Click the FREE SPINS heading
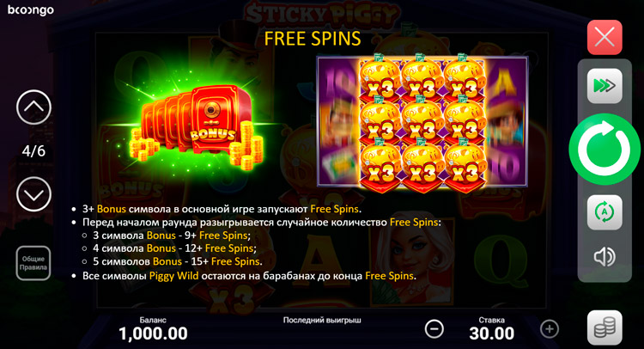 coord(313,39)
